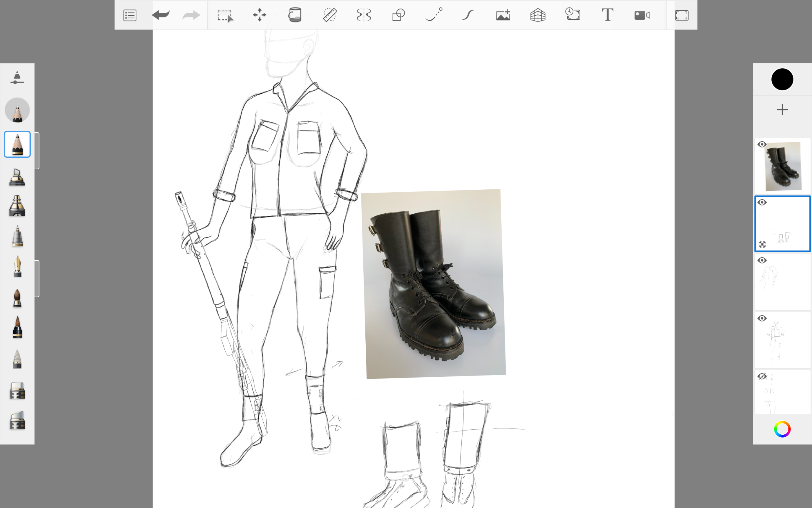Enable the Symmetry tool

364,15
